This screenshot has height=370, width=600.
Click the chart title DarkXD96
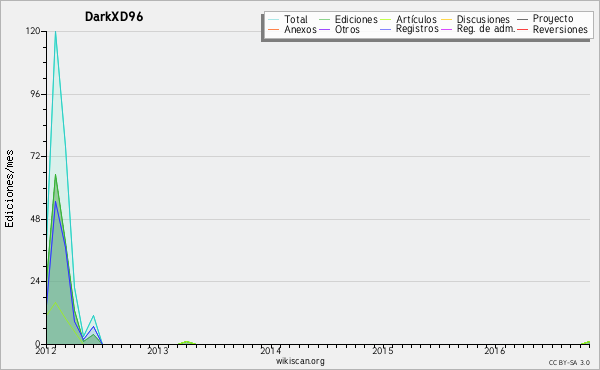(114, 17)
